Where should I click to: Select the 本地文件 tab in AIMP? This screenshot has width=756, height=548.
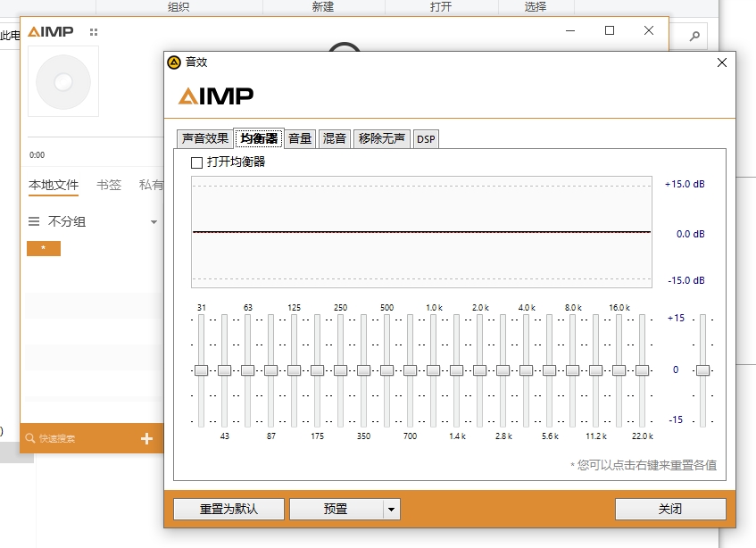tap(54, 185)
